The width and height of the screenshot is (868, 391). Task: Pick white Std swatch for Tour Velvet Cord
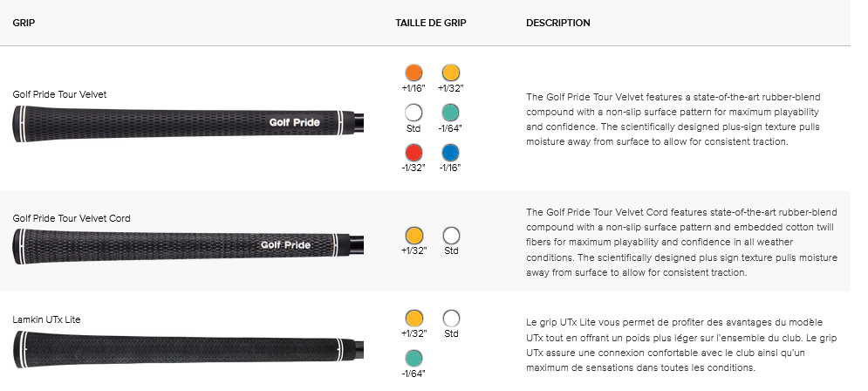coord(451,236)
